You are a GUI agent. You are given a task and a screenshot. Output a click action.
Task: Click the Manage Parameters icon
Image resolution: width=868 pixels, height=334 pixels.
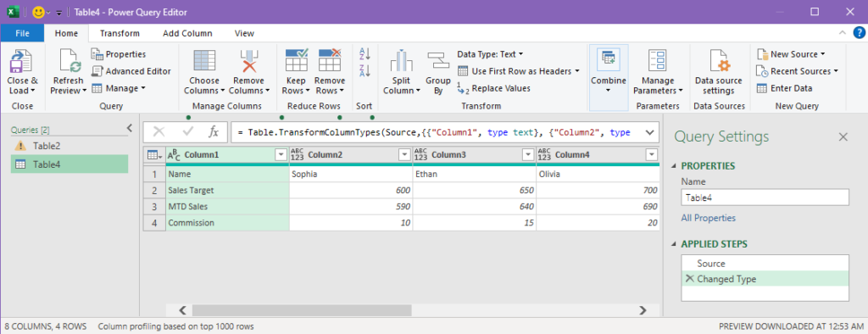tap(658, 61)
